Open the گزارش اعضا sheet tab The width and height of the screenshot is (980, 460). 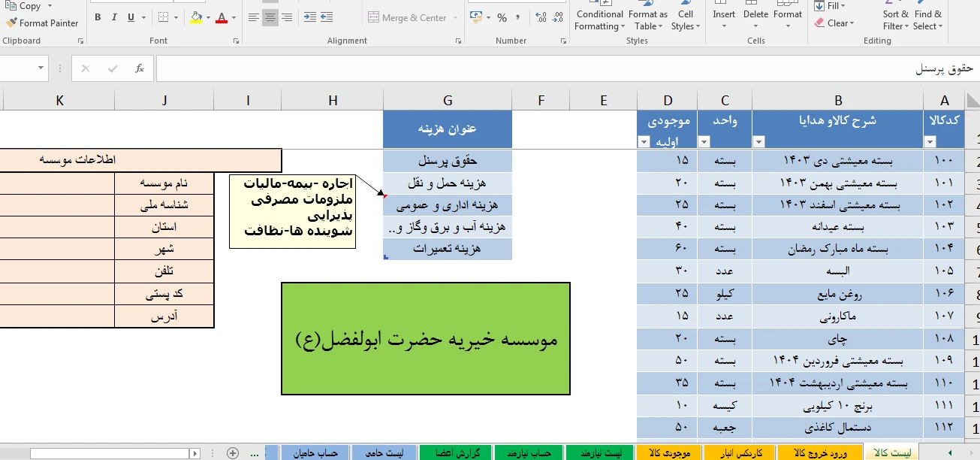click(x=455, y=452)
